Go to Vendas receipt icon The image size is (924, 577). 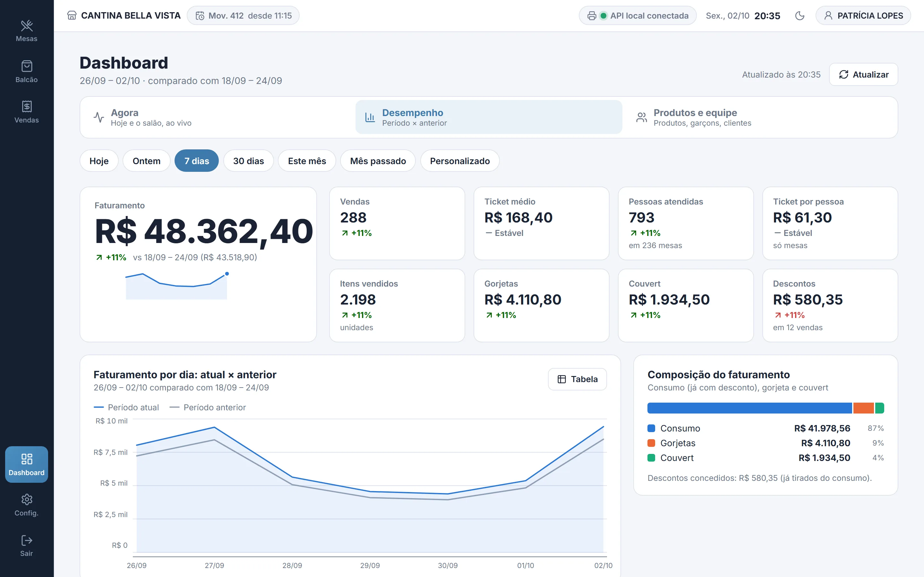click(x=27, y=106)
